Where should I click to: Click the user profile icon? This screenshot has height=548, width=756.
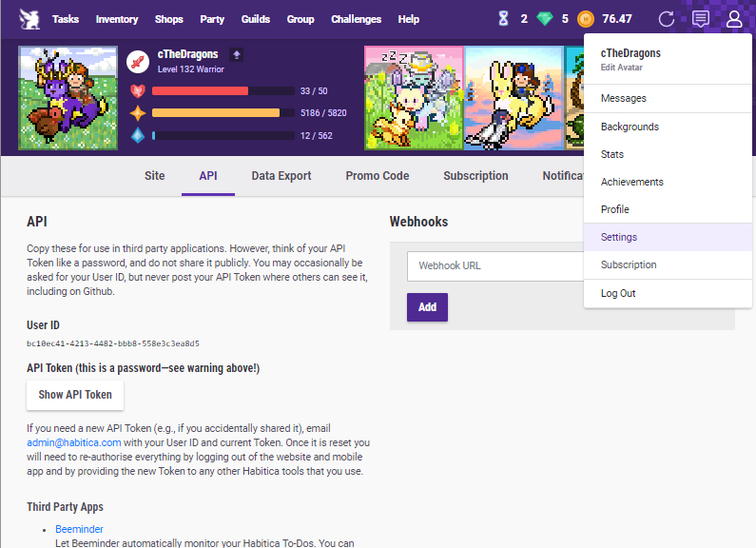(x=734, y=19)
